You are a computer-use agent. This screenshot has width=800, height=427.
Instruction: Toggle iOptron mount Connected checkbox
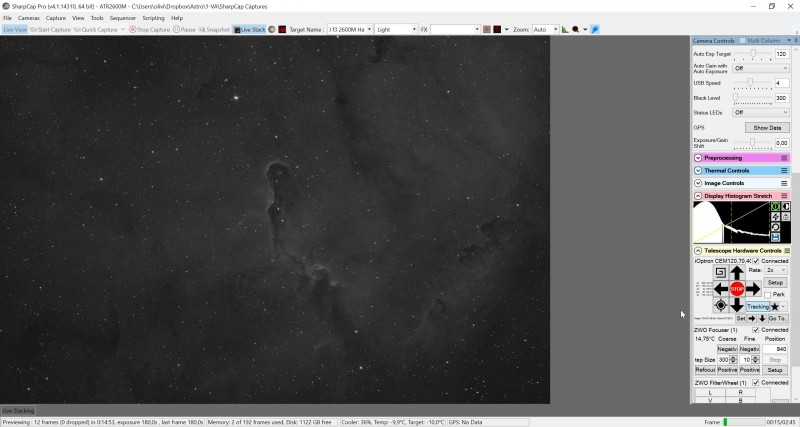pos(756,261)
